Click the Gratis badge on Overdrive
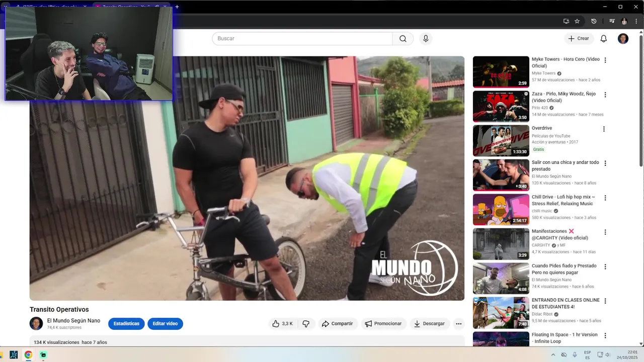 (x=539, y=149)
